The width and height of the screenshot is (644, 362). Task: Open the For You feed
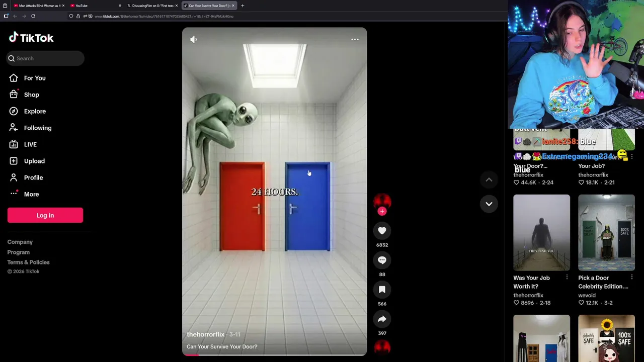[35, 78]
